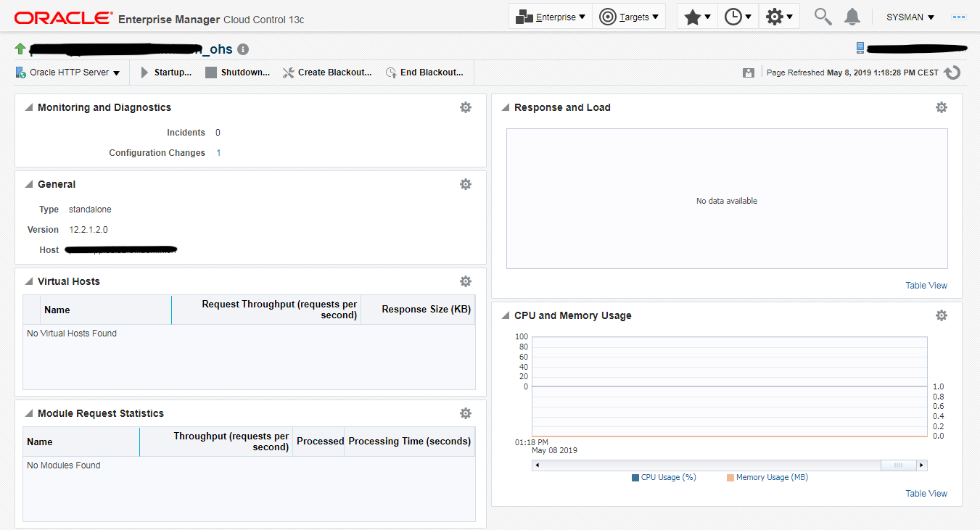Open Response and Load gear options
Image resolution: width=980 pixels, height=530 pixels.
pyautogui.click(x=942, y=107)
